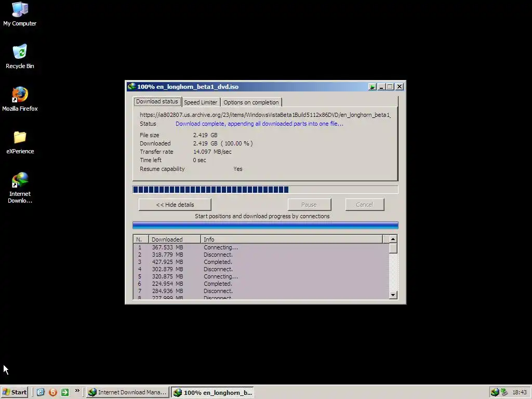Click the Downloaded column header
The height and width of the screenshot is (399, 532).
click(x=175, y=239)
